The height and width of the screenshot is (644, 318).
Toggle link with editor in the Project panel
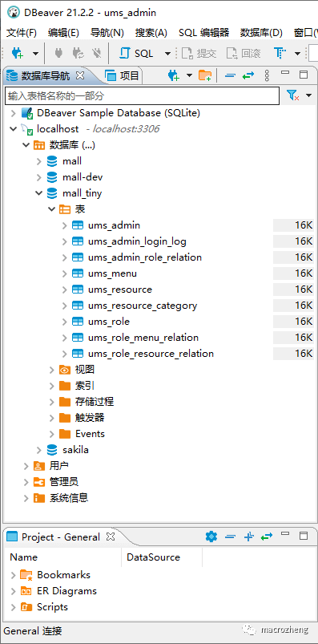[267, 537]
